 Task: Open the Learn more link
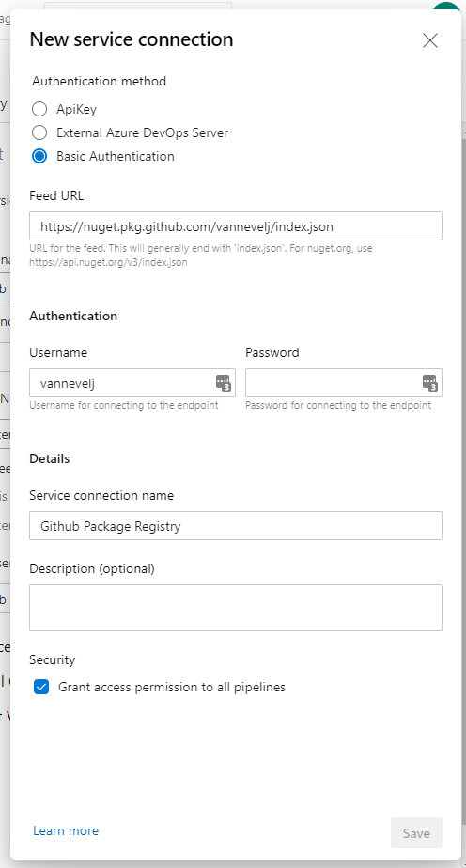coord(66,830)
